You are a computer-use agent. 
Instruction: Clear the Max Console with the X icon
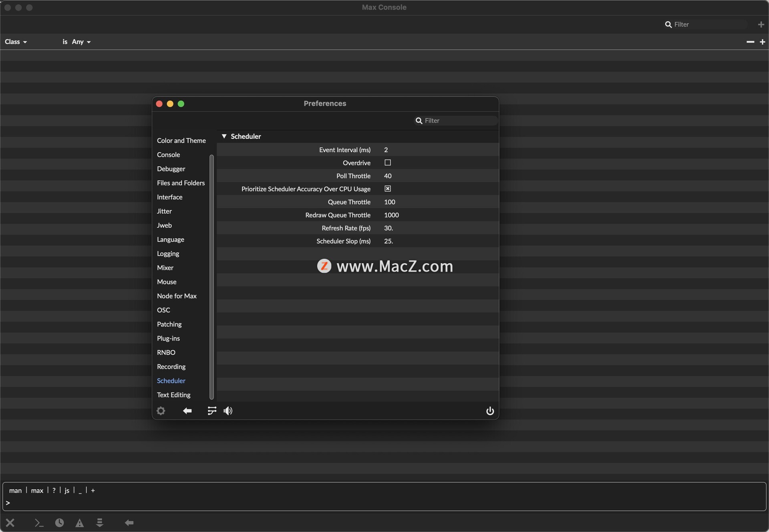[x=10, y=522]
